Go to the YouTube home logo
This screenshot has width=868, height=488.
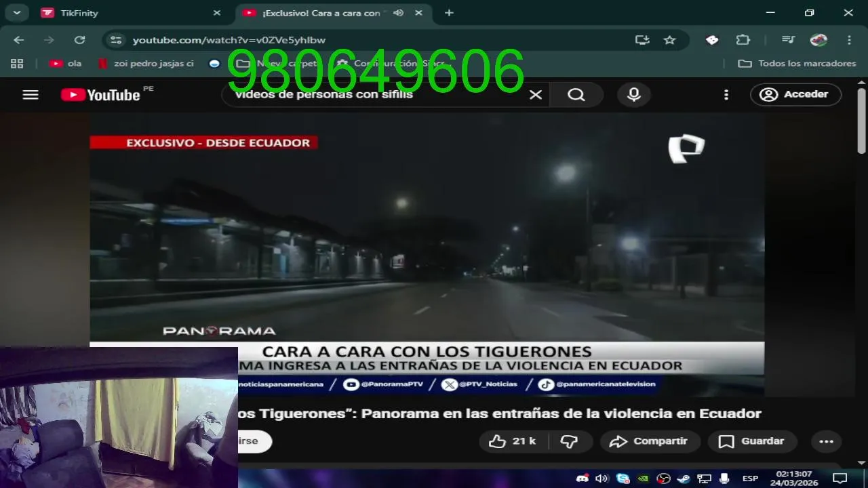pyautogui.click(x=100, y=95)
